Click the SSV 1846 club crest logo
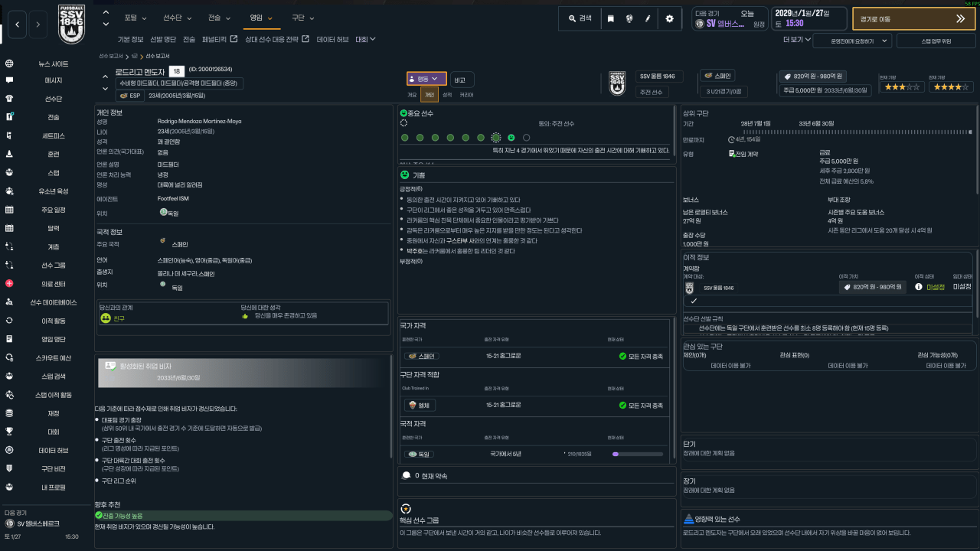Screen dimensions: 980x551 tap(72, 23)
